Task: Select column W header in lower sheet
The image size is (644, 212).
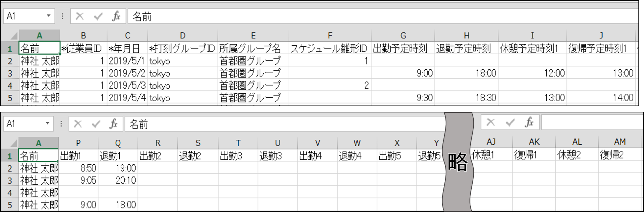Action: [x=357, y=143]
